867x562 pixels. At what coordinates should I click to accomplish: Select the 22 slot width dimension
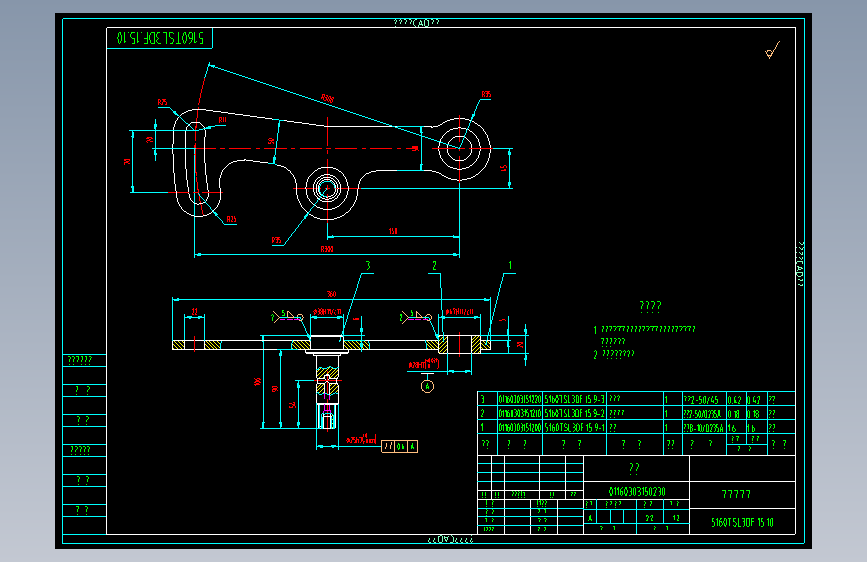[x=195, y=312]
